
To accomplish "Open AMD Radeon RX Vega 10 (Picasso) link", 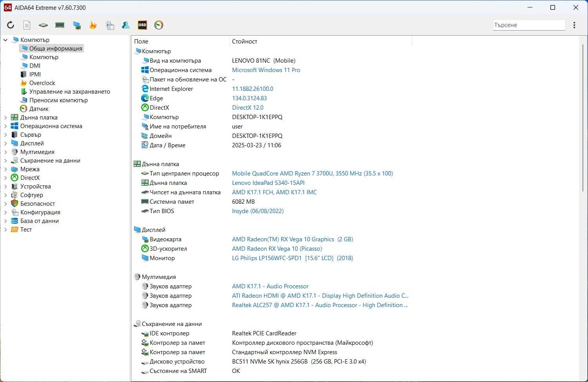I will click(277, 249).
